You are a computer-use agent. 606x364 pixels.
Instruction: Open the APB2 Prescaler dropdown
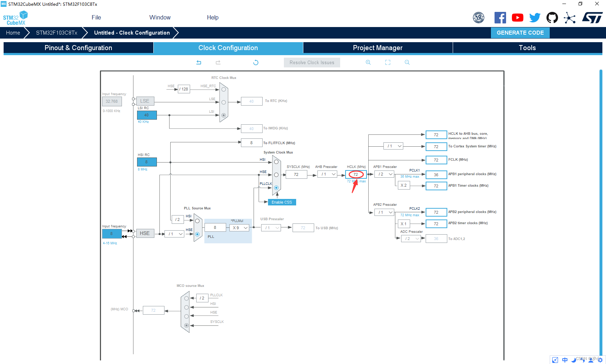(x=384, y=212)
